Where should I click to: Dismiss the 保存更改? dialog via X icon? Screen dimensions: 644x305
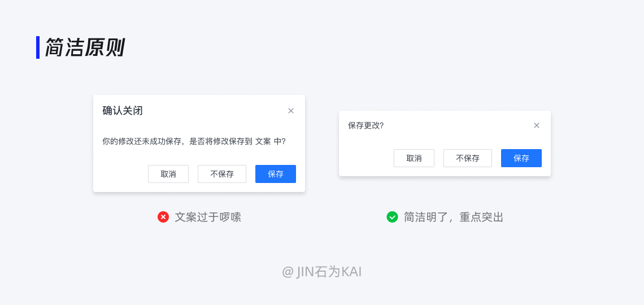point(537,125)
